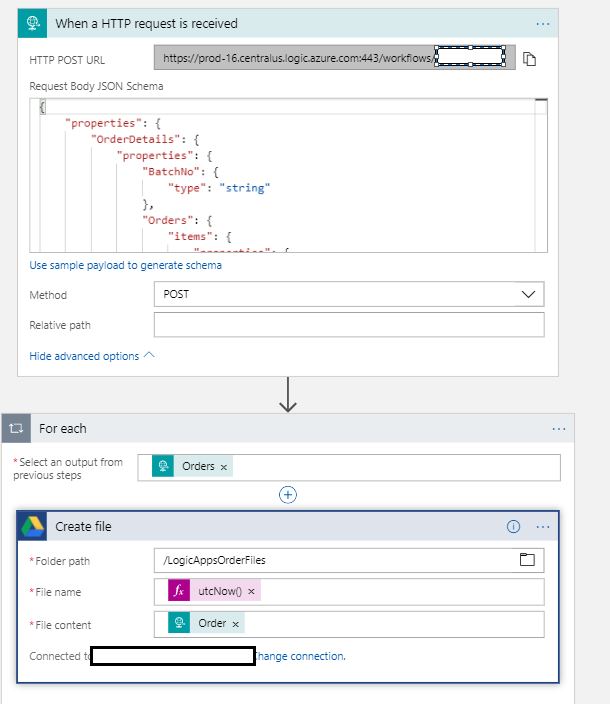This screenshot has height=704, width=610.
Task: Open the Method dropdown showing POST
Action: coord(349,295)
